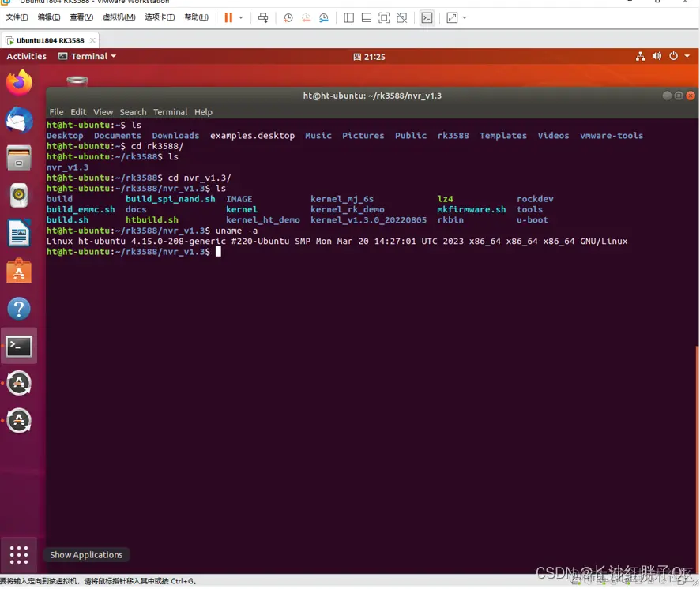Maximize the terminal window

coord(679,96)
